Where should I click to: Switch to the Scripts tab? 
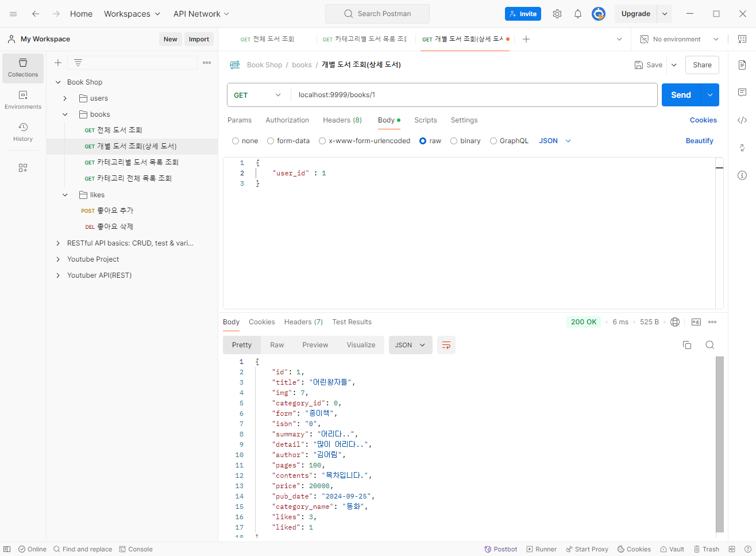coord(426,120)
